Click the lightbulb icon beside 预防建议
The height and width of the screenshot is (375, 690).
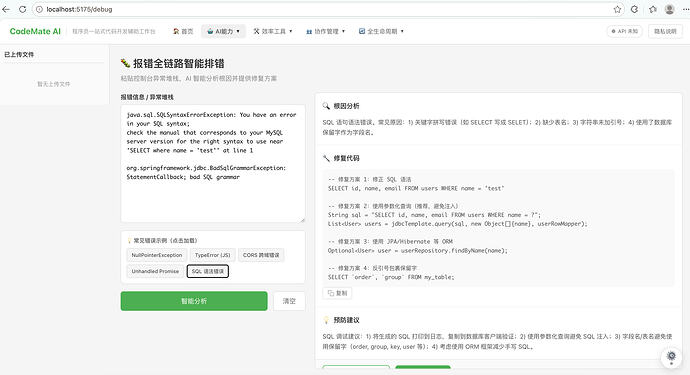(x=326, y=320)
